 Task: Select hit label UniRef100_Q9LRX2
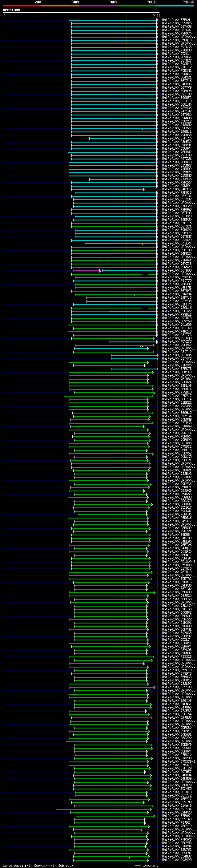pyautogui.click(x=177, y=345)
